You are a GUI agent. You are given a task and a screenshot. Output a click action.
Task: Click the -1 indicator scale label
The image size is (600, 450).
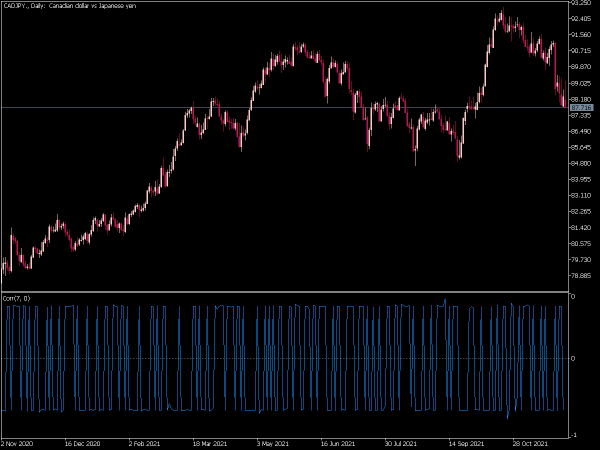(x=574, y=435)
